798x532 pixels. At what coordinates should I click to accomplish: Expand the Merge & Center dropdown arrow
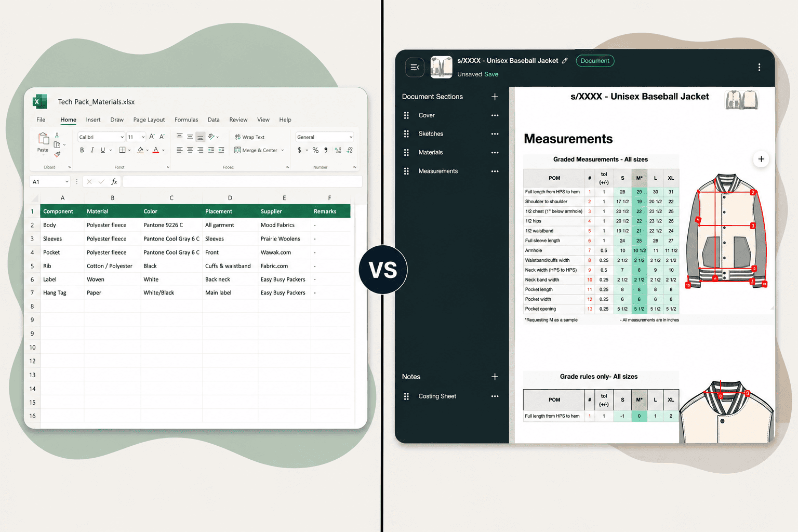coord(283,151)
